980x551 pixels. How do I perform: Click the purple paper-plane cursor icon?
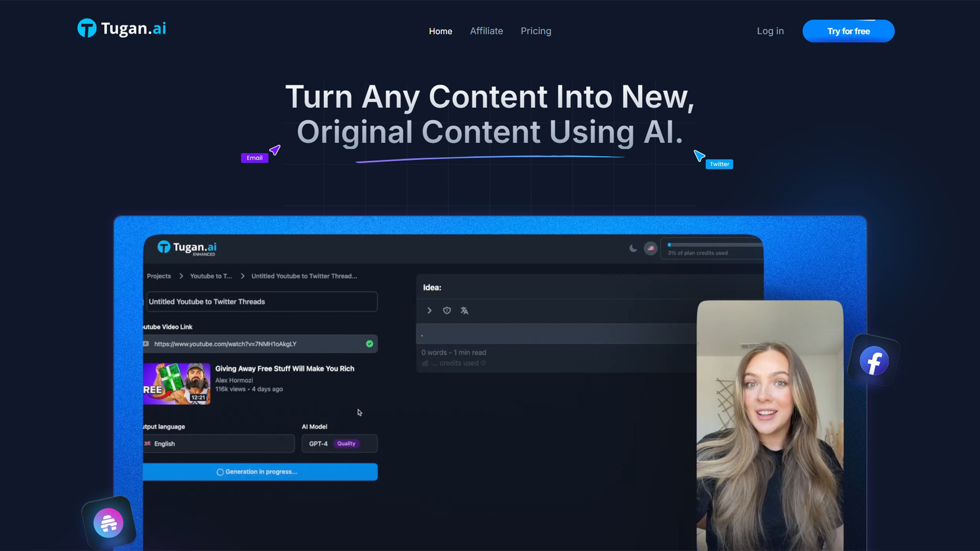coord(275,150)
